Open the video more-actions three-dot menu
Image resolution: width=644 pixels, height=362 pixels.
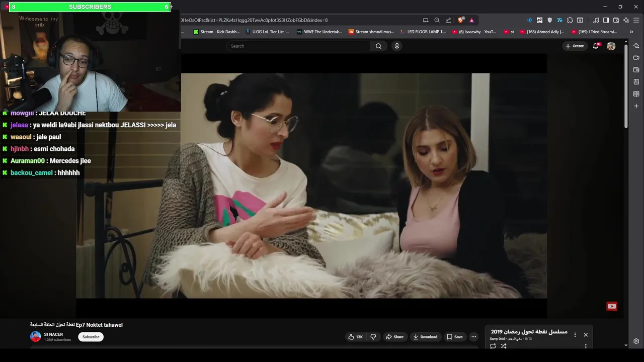click(x=473, y=337)
